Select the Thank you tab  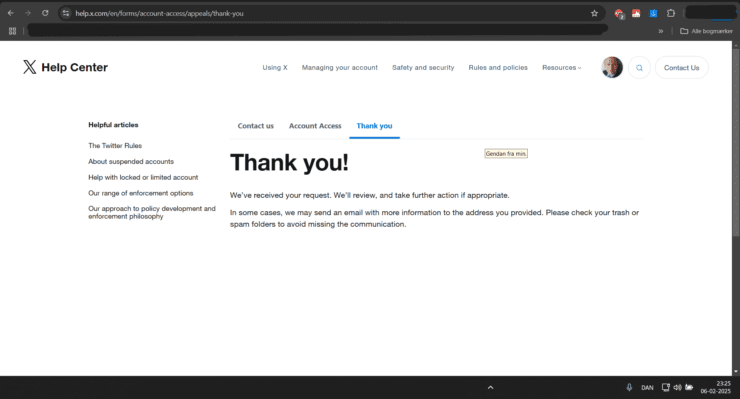[374, 126]
